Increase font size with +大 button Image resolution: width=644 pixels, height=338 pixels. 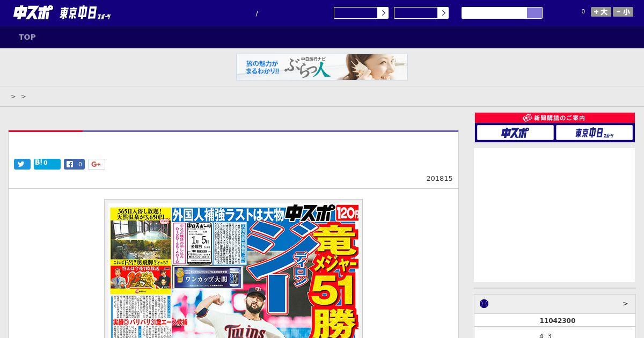(x=601, y=12)
